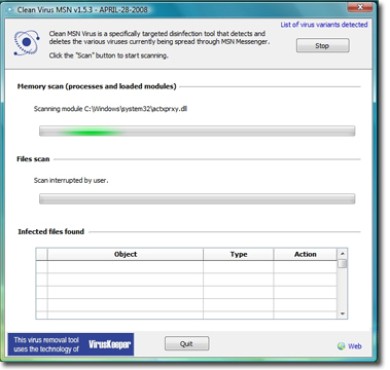This screenshot has width=390, height=370.
Task: Click the 'Infected files found' heading
Action: [51, 232]
